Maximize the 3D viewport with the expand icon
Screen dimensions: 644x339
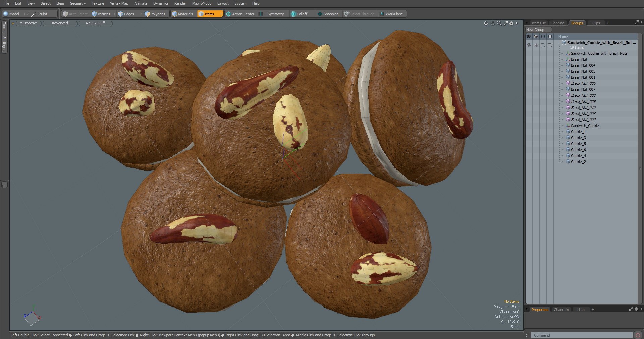pos(505,23)
